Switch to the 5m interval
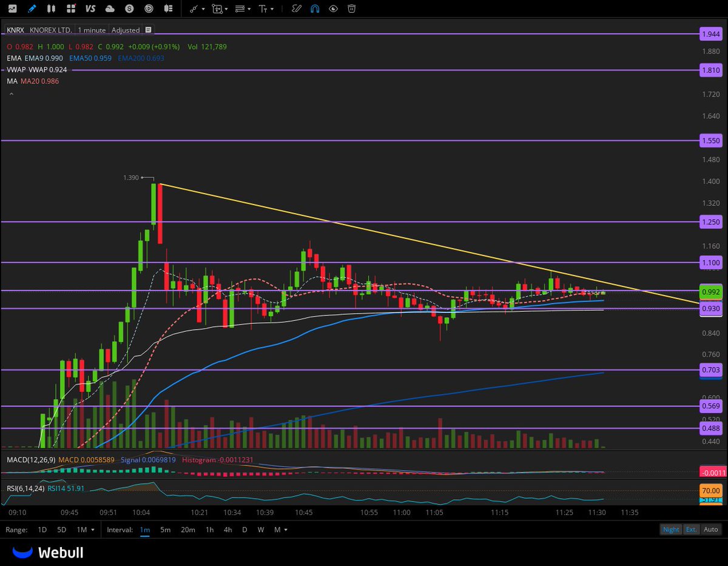 click(165, 530)
